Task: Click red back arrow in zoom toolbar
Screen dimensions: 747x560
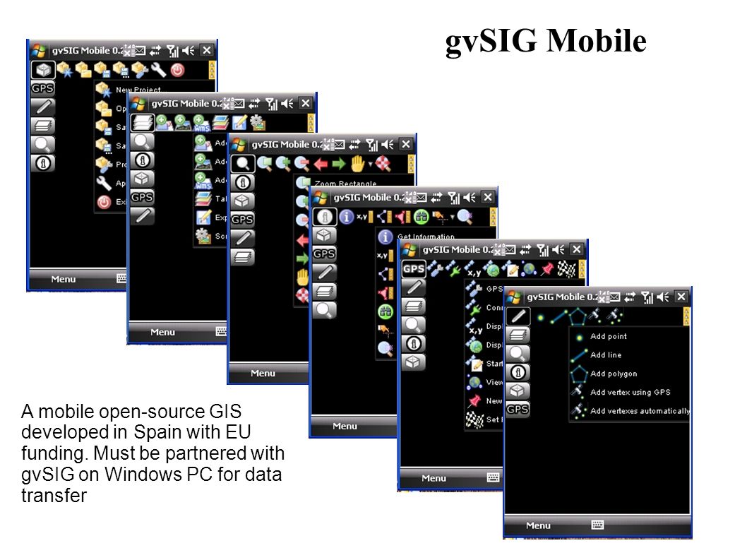Action: [x=321, y=165]
